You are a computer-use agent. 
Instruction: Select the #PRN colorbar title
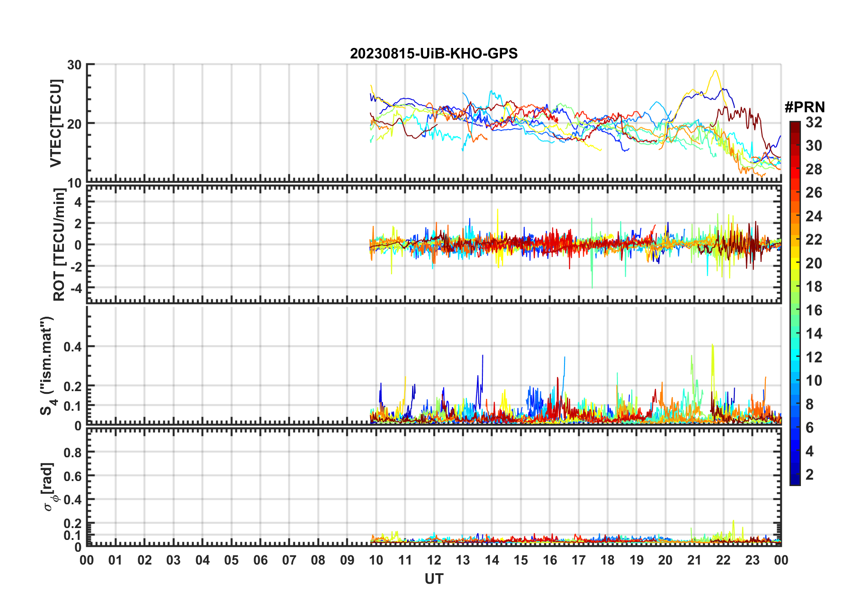(x=805, y=107)
